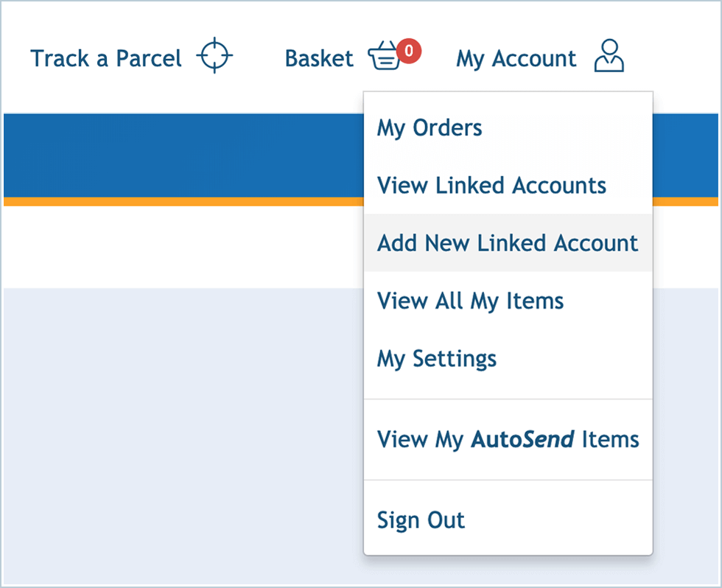Collapse the My Account dropdown label
The height and width of the screenshot is (588, 722).
click(x=516, y=58)
